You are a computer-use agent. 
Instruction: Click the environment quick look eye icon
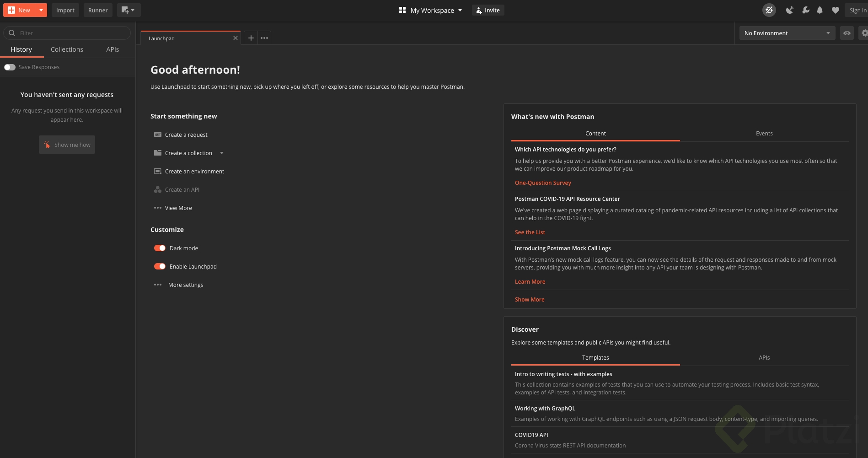click(847, 33)
